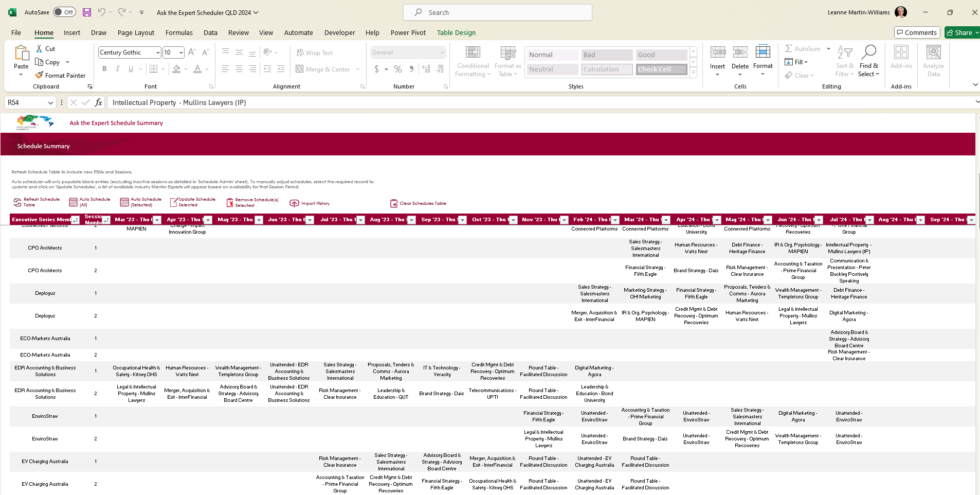This screenshot has height=495, width=980.
Task: Toggle the AutoSave switch
Action: point(64,12)
